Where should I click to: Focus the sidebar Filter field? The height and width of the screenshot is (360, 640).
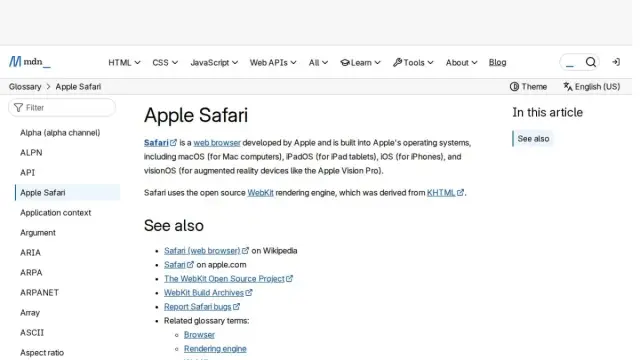click(x=62, y=107)
